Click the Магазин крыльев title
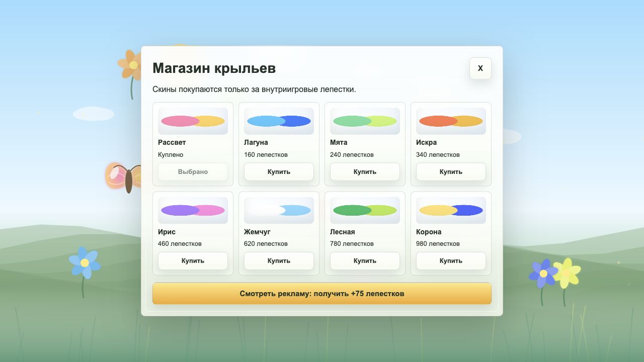The image size is (644, 362). (x=214, y=68)
